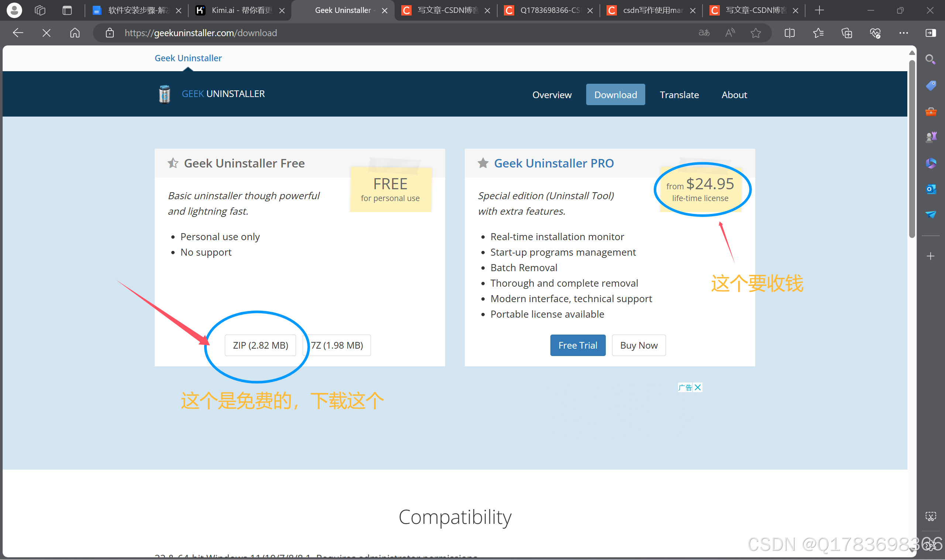Toggle vertical tabs actions button

pyautogui.click(x=67, y=10)
